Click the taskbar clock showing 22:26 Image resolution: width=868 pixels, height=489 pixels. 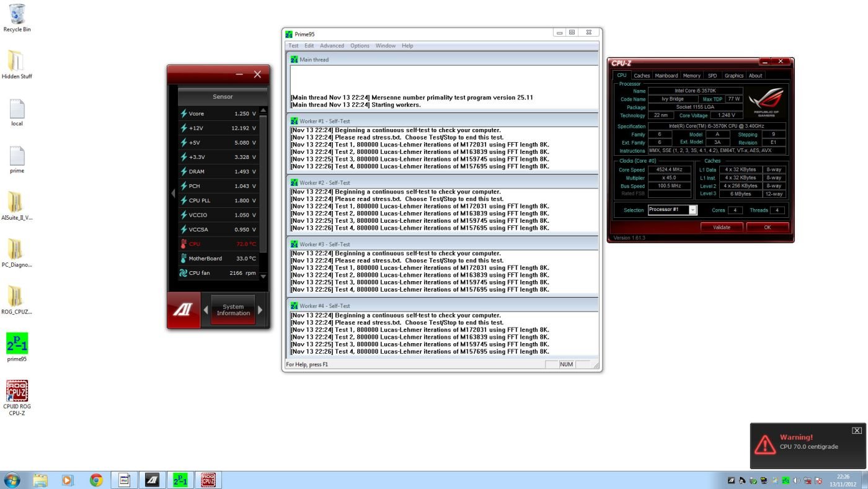coord(843,480)
